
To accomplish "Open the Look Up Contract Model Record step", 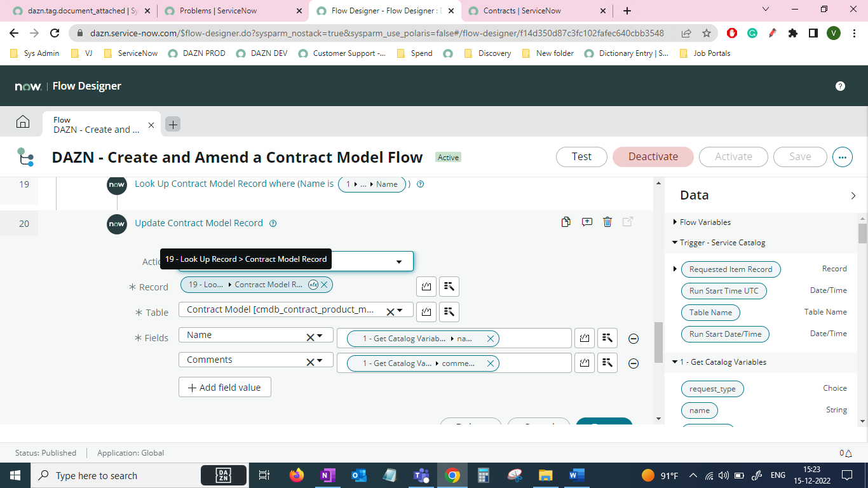I will click(x=234, y=184).
